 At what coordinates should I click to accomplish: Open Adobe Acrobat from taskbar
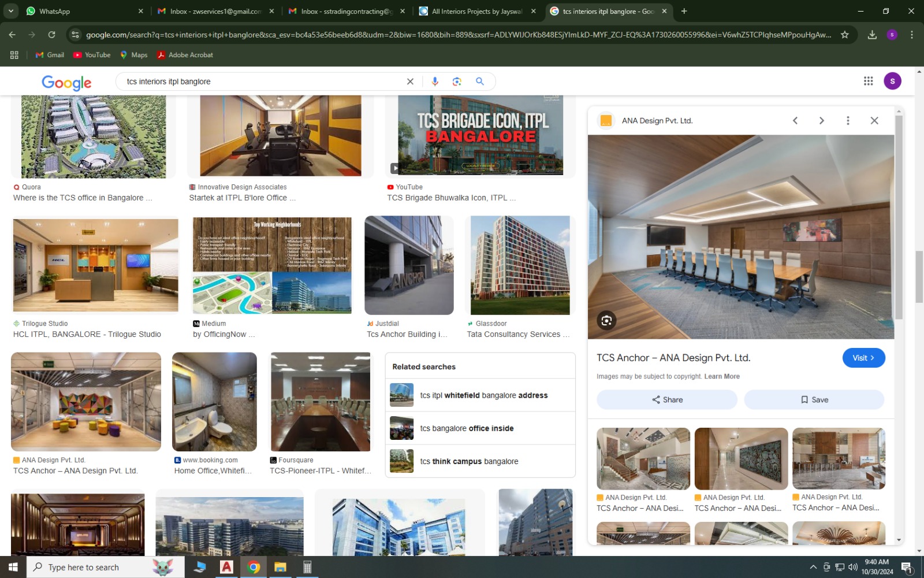click(226, 567)
